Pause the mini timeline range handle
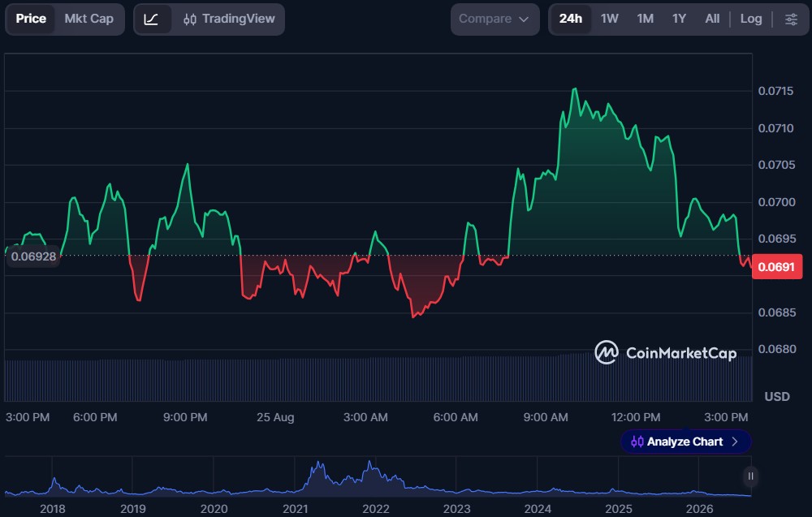The height and width of the screenshot is (517, 812). [x=750, y=476]
